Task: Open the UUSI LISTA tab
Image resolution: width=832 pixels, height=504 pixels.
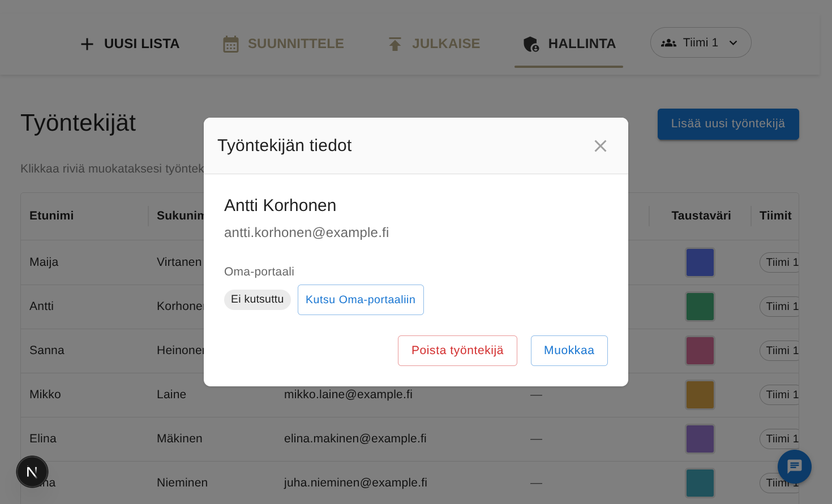Action: point(130,44)
